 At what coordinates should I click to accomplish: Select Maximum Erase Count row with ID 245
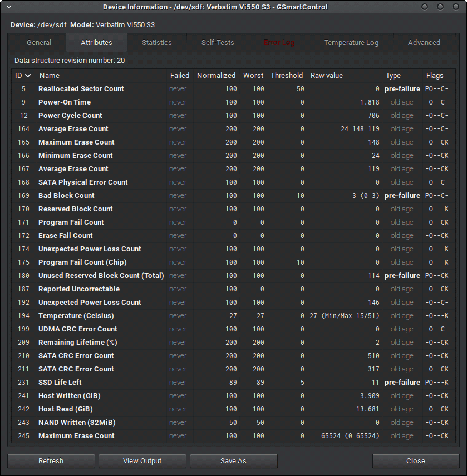pyautogui.click(x=233, y=436)
